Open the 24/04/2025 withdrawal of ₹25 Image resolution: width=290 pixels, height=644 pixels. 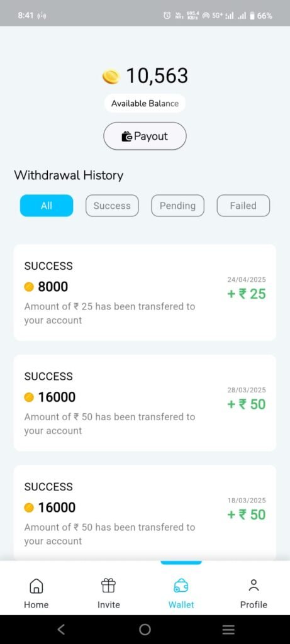(x=145, y=292)
